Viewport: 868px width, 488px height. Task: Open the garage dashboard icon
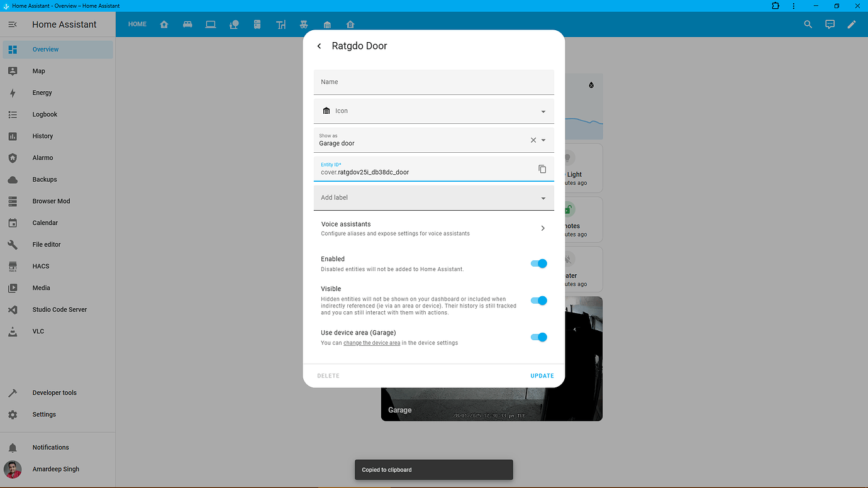point(327,24)
